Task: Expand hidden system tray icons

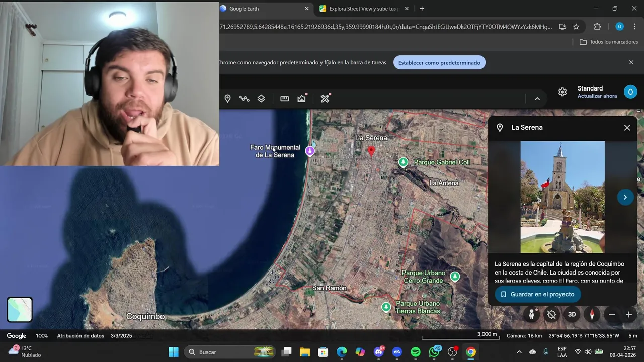Action: (519, 352)
